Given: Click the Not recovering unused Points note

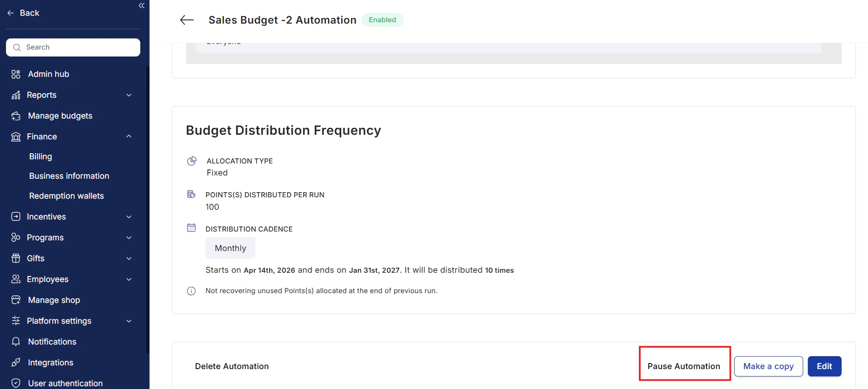Looking at the screenshot, I should (321, 291).
